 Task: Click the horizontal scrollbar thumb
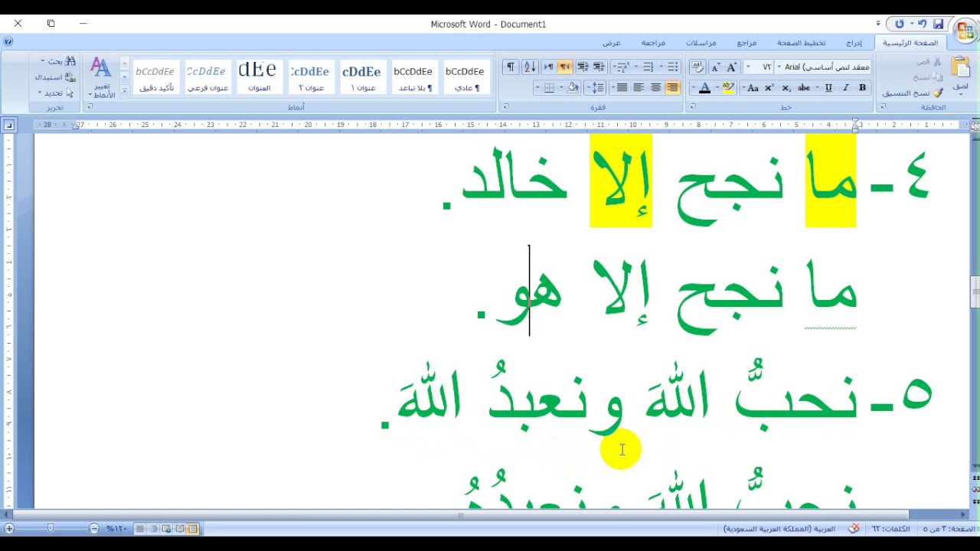coord(461,515)
